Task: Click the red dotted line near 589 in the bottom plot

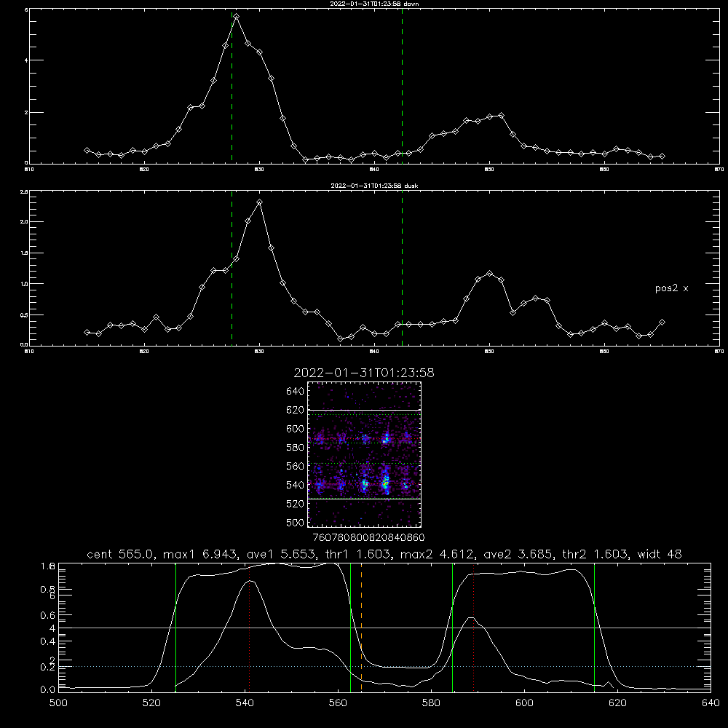Action: click(x=474, y=627)
